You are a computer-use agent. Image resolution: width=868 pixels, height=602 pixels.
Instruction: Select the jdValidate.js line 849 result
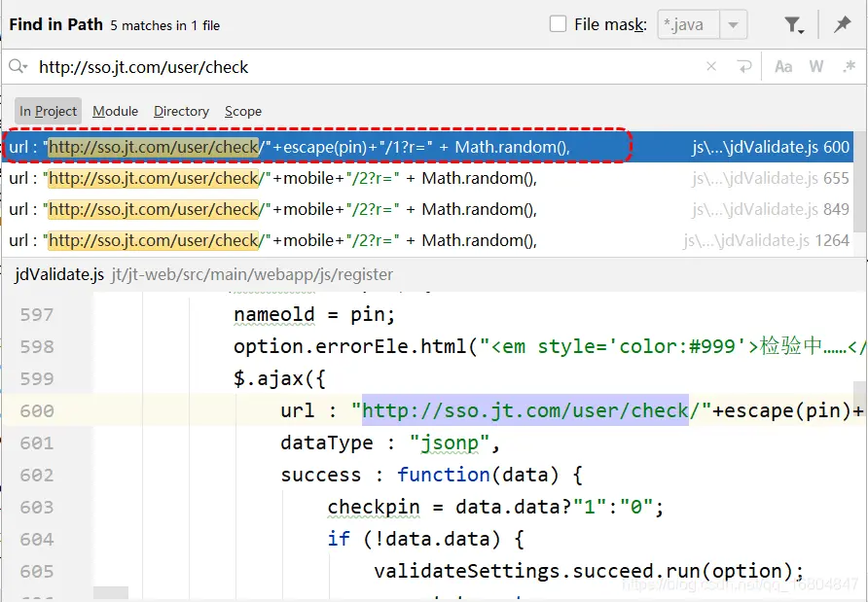coord(389,209)
